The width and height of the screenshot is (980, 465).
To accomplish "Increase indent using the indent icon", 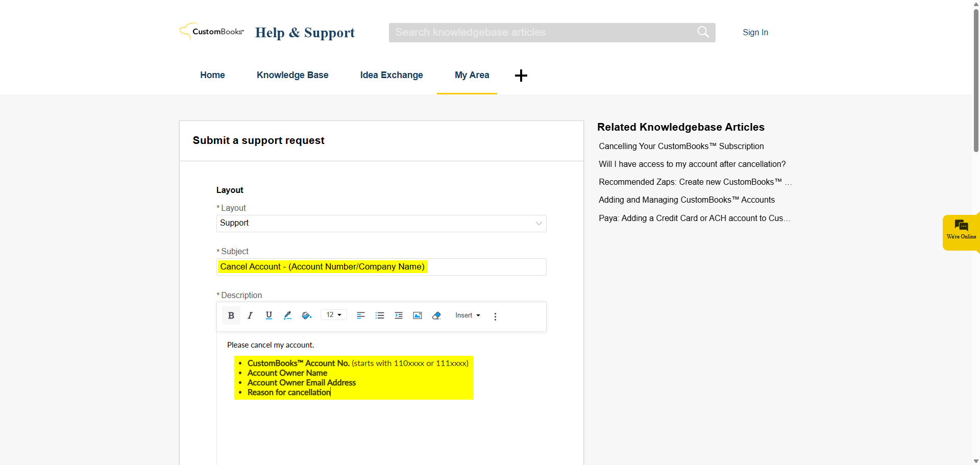I will coord(399,315).
